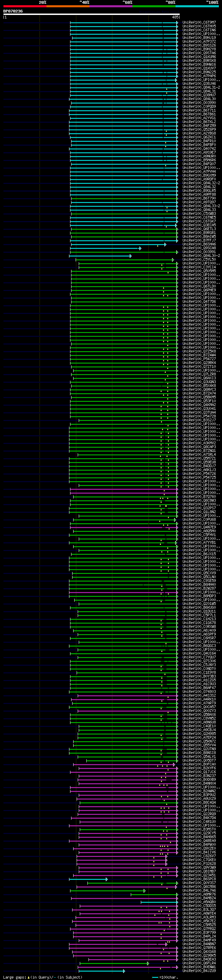Image resolution: width=222 pixels, height=980 pixels.
Task: Select the UniRef100_Q5Z6P9 label
Action: [199, 129]
